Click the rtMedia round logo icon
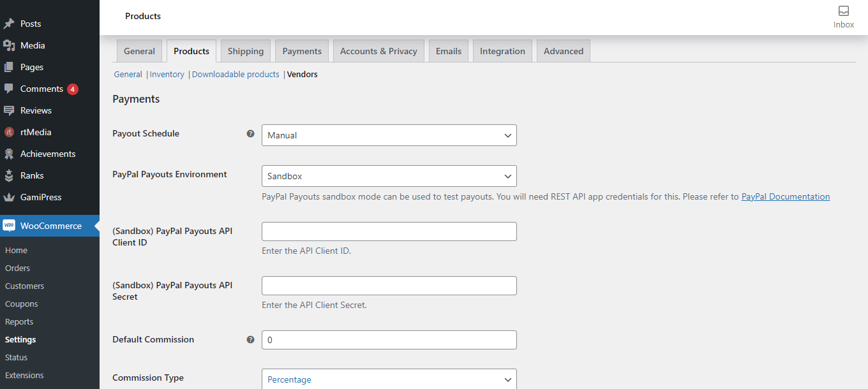Screen dimensions: 868x389 9,132
